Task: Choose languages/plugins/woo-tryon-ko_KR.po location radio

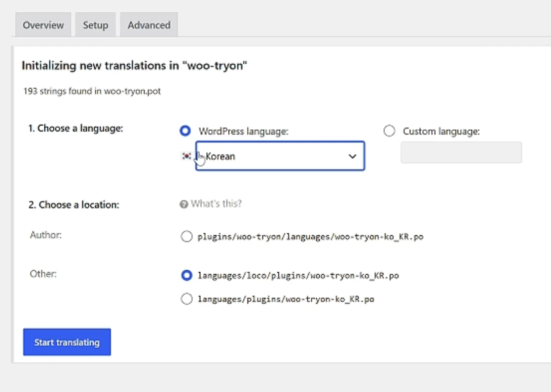Action: pyautogui.click(x=186, y=299)
